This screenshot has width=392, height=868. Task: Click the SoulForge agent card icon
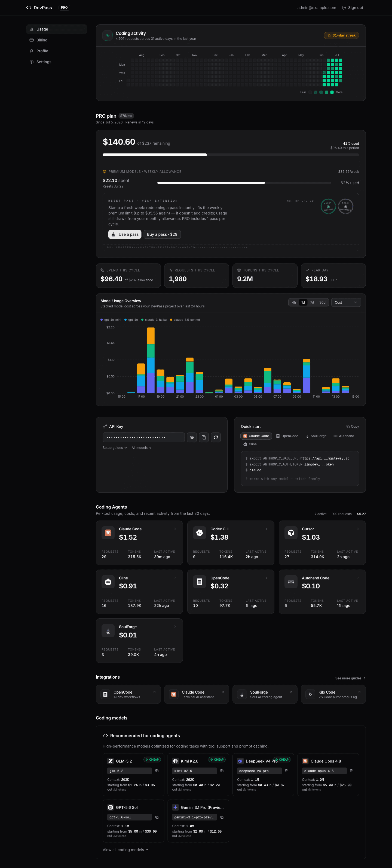[x=108, y=631]
